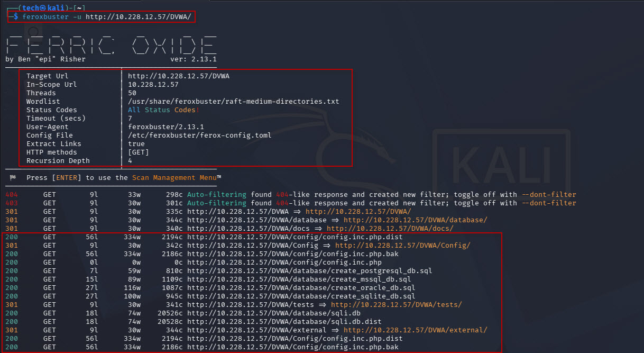Click the Timeout (secs) value 7
Screen dimensions: 644x353
coord(130,119)
